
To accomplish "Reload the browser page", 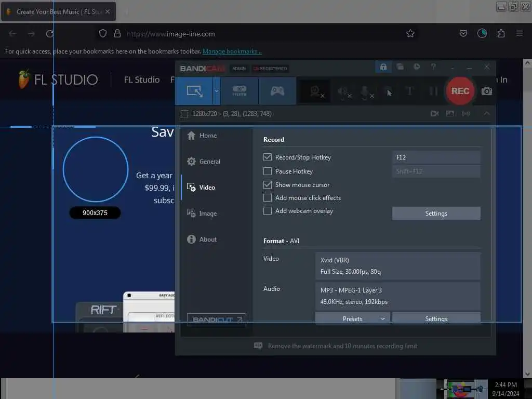I will pos(50,34).
